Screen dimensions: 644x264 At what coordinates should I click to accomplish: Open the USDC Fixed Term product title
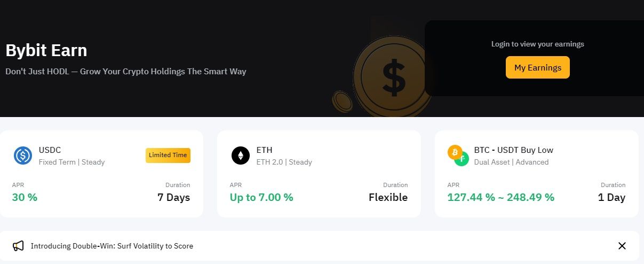tap(50, 150)
